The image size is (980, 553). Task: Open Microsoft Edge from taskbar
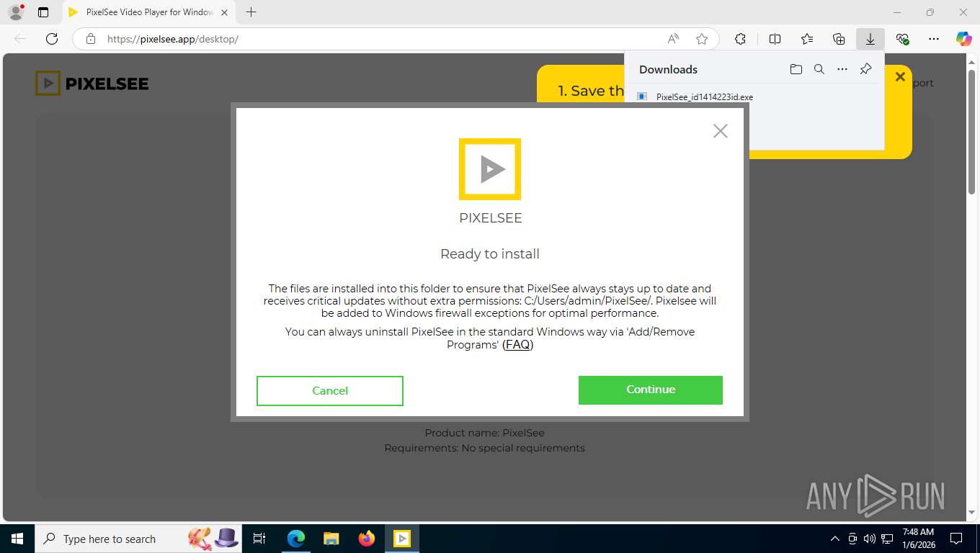pos(296,539)
